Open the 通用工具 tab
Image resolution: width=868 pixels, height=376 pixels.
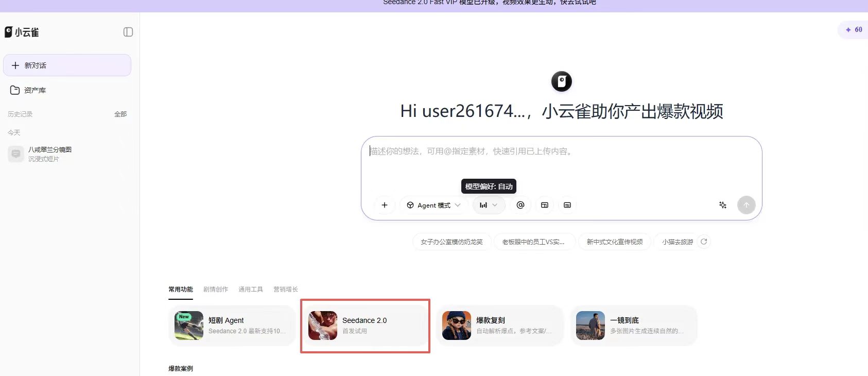click(x=251, y=289)
